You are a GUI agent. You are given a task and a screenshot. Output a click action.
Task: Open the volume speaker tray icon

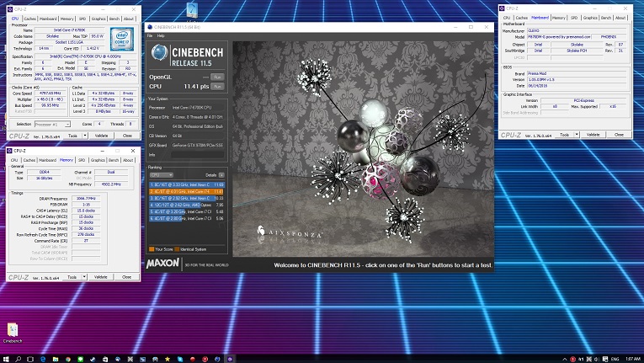tap(596, 359)
